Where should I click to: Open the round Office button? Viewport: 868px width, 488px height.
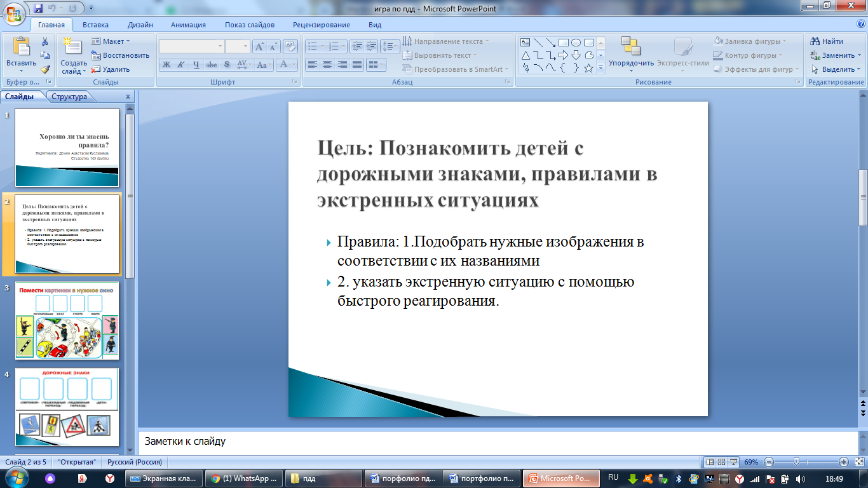(14, 13)
